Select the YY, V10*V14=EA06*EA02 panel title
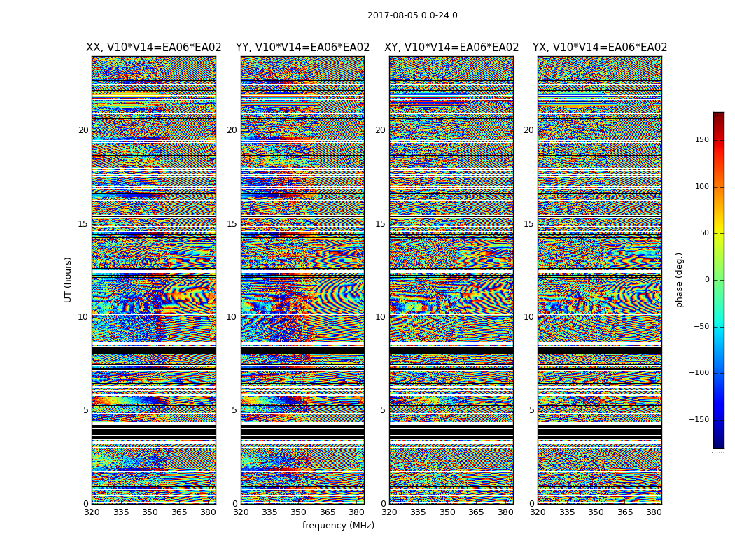The image size is (735, 560). (x=302, y=48)
